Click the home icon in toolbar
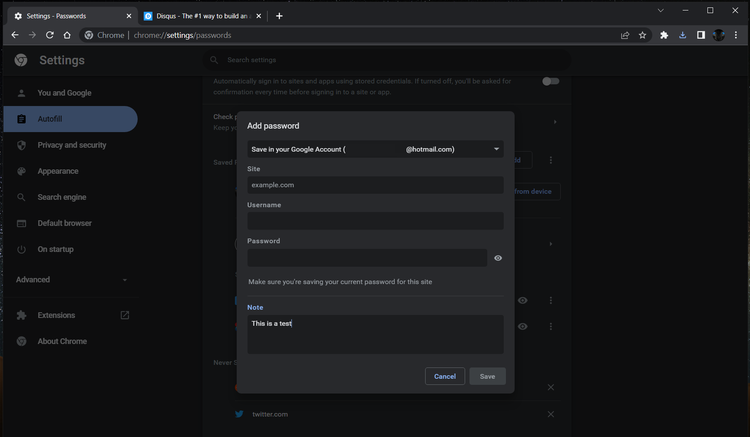 67,35
